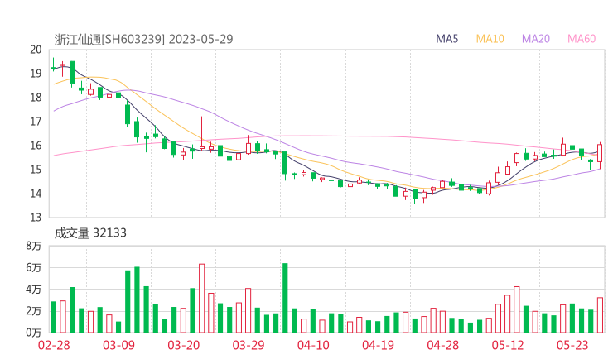Click the MA60 legend label
Image resolution: width=613 pixels, height=364 pixels.
pos(582,39)
